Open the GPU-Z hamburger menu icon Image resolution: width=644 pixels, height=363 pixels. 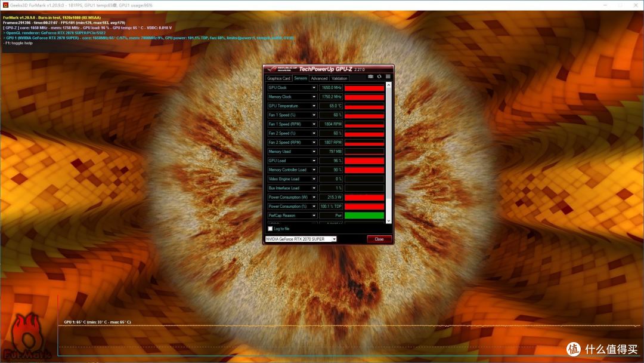pyautogui.click(x=388, y=76)
